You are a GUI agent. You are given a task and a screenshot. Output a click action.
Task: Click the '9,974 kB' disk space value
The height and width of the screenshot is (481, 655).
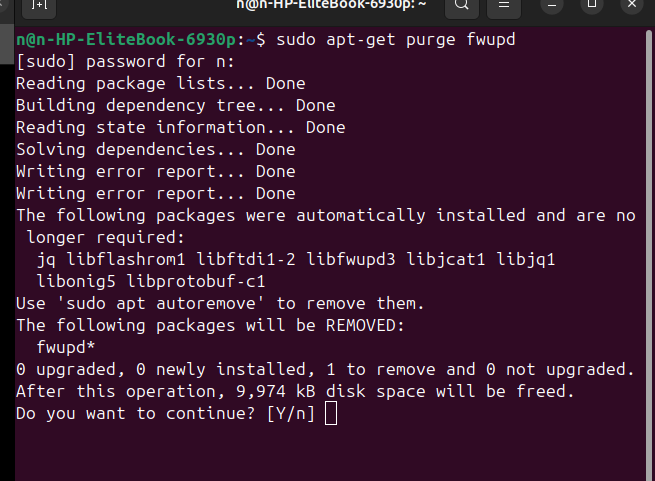(x=276, y=392)
